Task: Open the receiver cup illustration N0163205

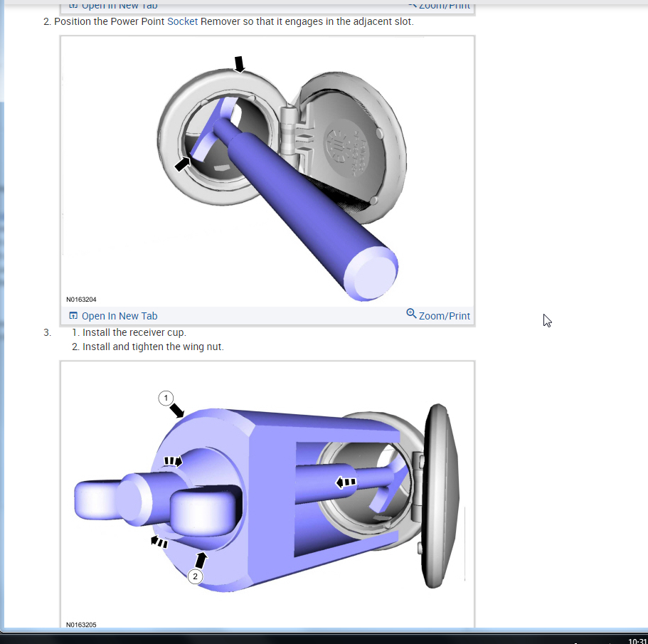Action: pyautogui.click(x=267, y=495)
